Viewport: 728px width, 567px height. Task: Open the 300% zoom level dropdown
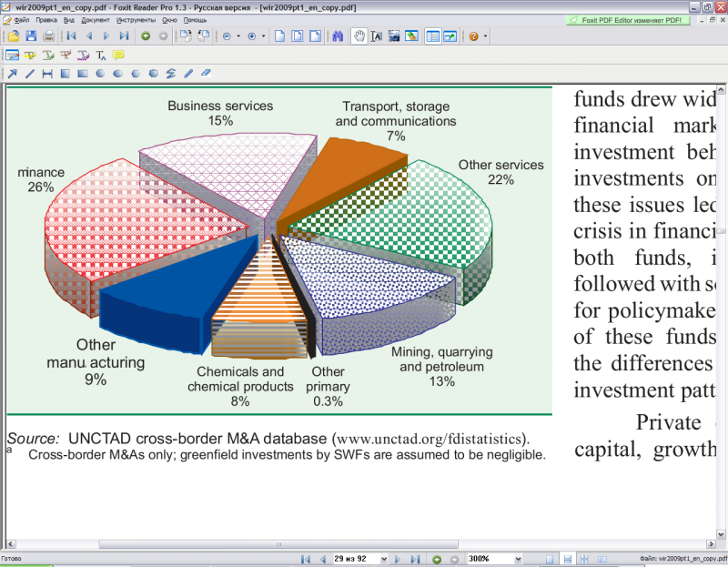pos(519,559)
